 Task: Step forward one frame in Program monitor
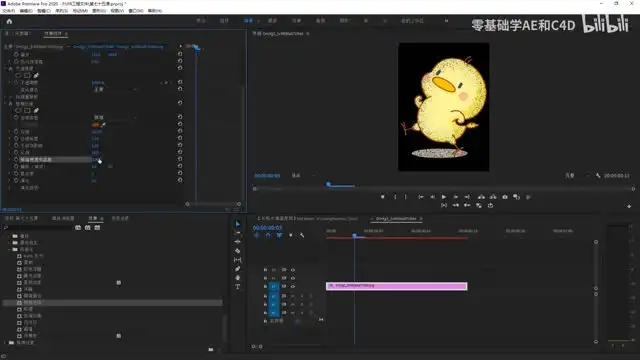point(456,197)
